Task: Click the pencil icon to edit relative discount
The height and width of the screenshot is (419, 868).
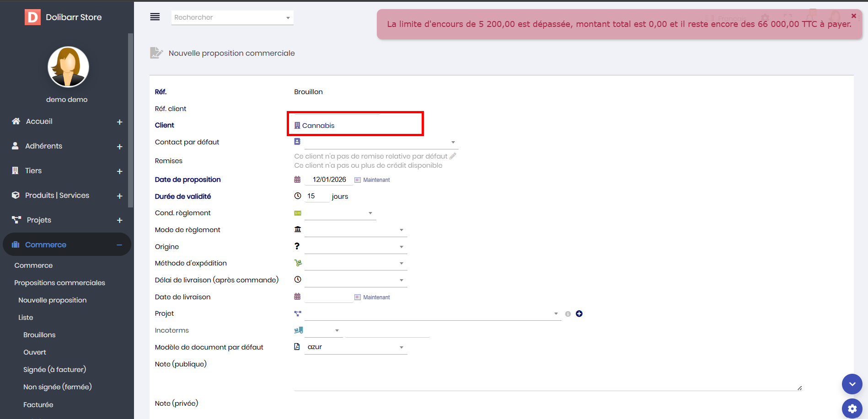Action: (x=453, y=156)
